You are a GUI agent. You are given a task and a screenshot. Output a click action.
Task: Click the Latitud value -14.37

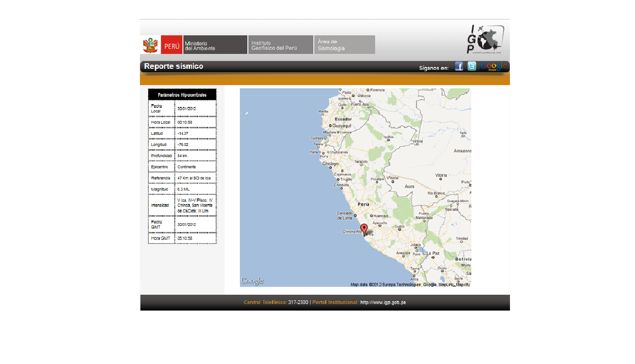183,133
